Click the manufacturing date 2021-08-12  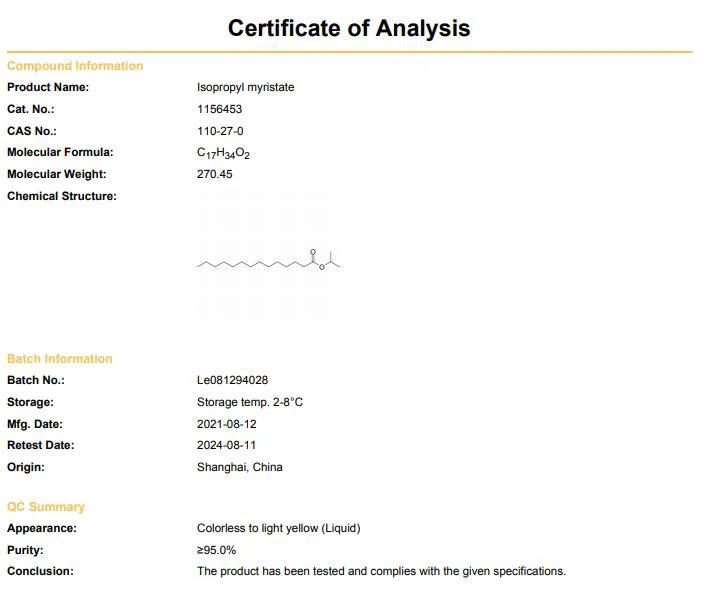tap(225, 424)
